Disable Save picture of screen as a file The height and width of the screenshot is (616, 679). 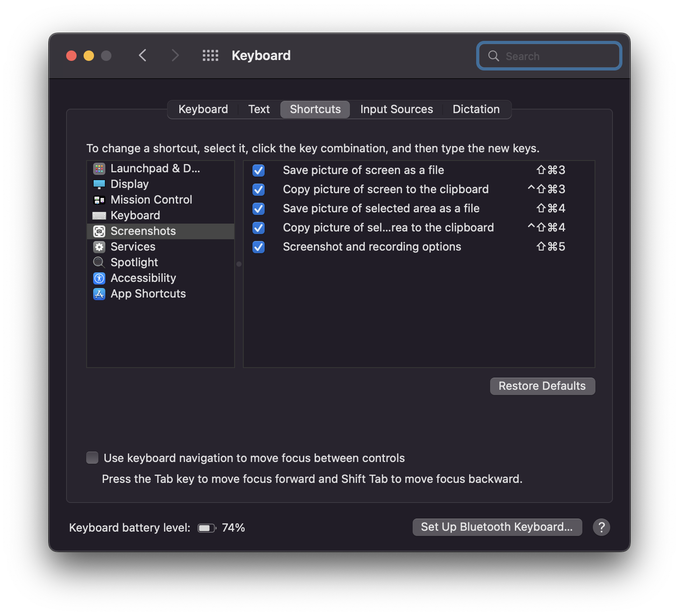[x=259, y=171]
